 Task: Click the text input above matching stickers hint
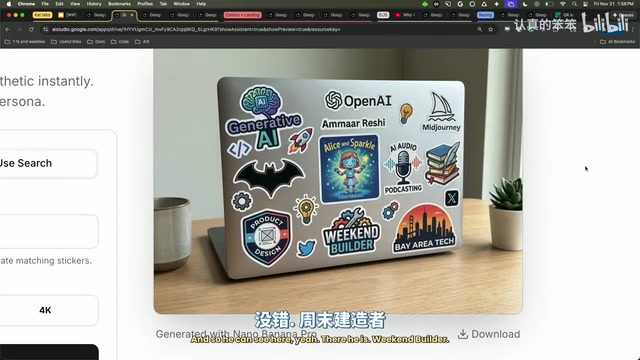click(49, 231)
